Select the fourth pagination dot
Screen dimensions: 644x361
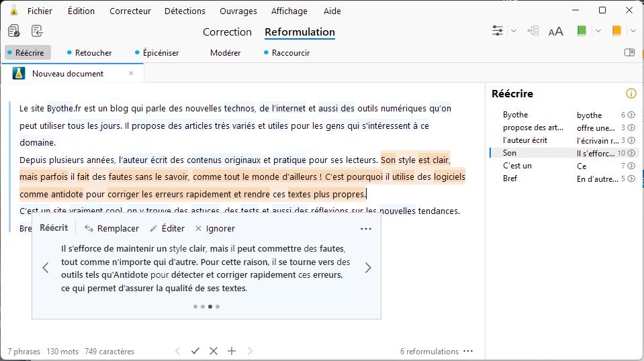click(x=218, y=307)
